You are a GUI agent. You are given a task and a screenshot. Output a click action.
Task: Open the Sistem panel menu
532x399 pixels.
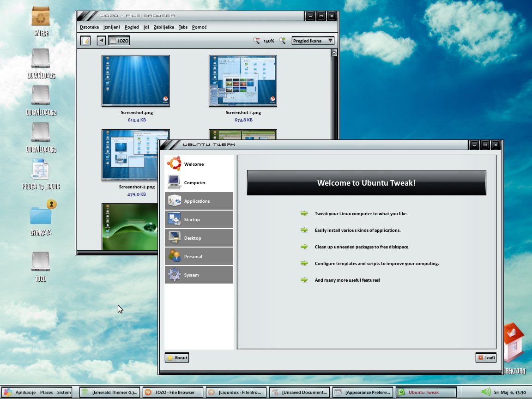pyautogui.click(x=64, y=392)
